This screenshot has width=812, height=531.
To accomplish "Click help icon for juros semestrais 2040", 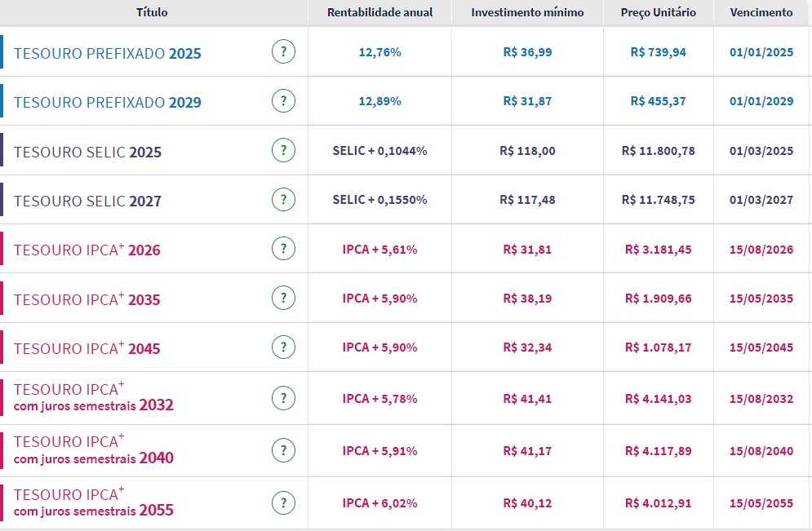I will click(283, 450).
